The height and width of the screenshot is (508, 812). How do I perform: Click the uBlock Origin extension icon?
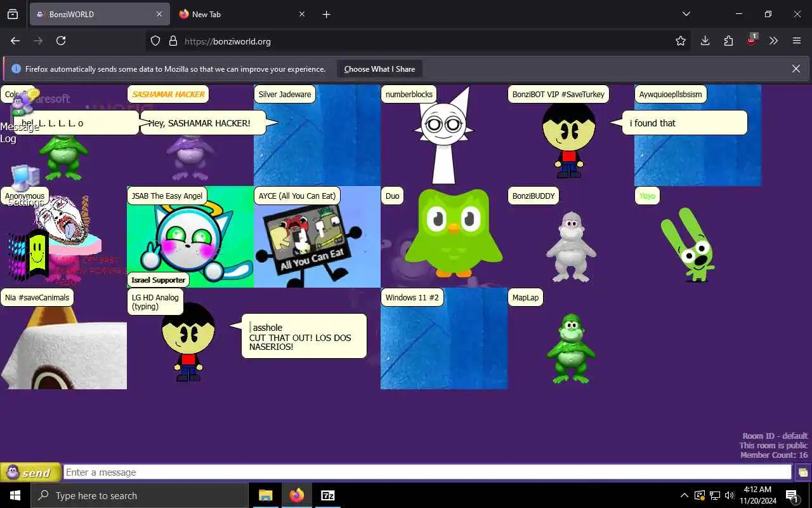tap(752, 40)
